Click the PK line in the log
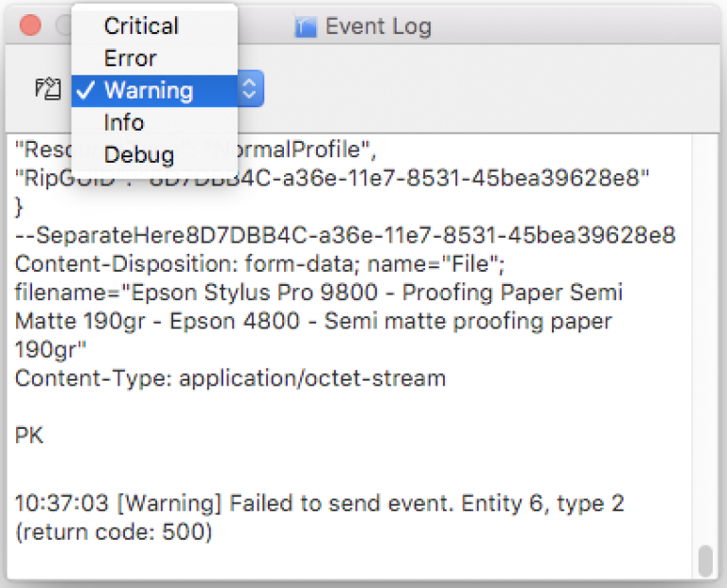Screen dimensions: 727x588 [28, 436]
